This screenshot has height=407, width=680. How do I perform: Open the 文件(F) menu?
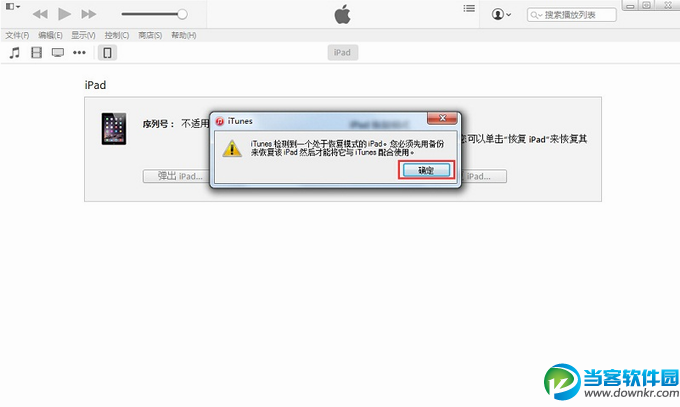(17, 35)
